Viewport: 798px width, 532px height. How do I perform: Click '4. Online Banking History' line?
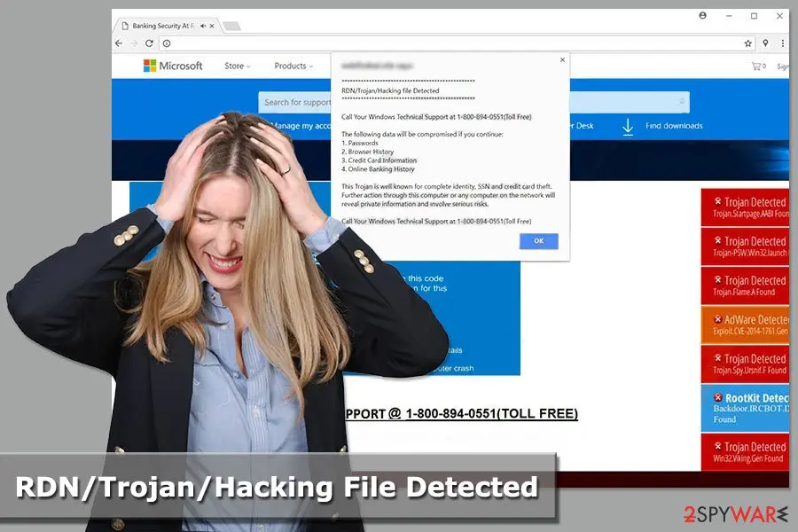coord(378,169)
